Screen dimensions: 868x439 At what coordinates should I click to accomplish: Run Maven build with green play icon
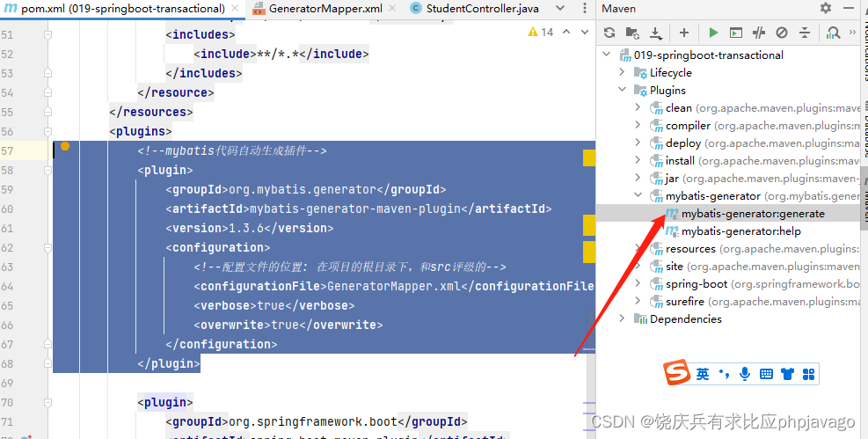pyautogui.click(x=713, y=33)
